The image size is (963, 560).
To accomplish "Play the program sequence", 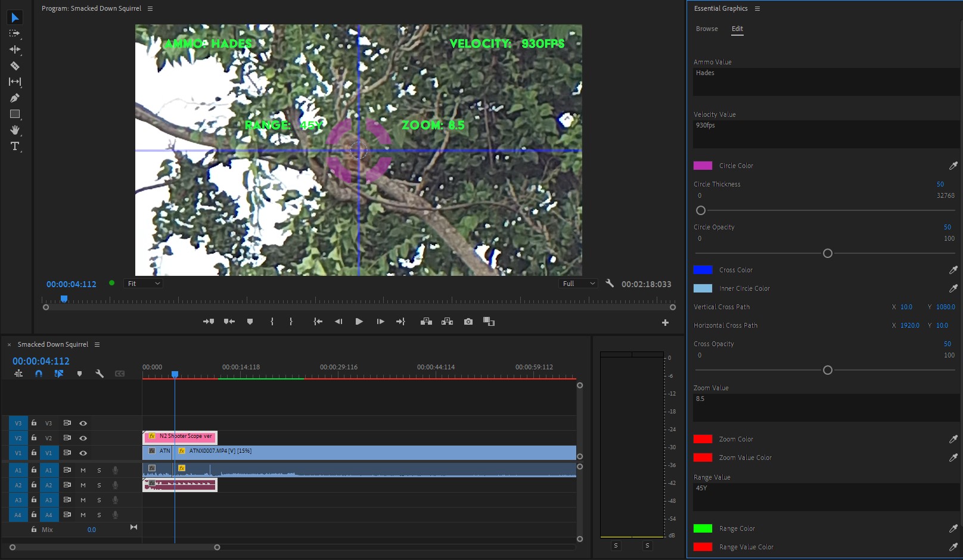I will click(x=359, y=322).
